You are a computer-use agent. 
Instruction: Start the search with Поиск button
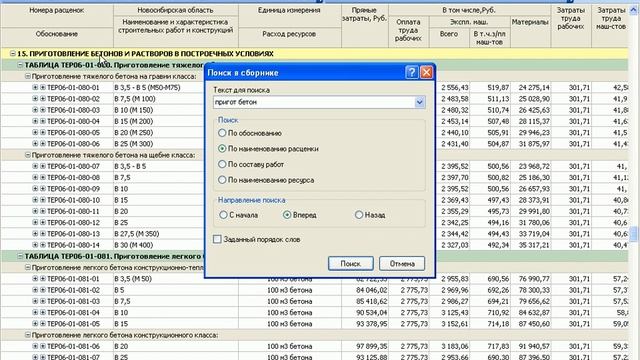click(351, 264)
